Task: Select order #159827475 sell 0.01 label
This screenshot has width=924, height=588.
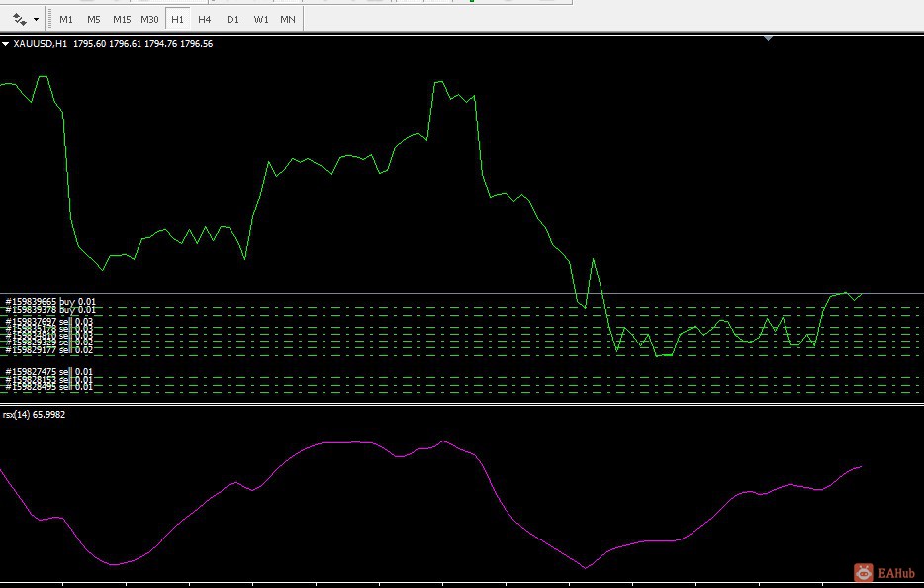Action: coord(48,371)
